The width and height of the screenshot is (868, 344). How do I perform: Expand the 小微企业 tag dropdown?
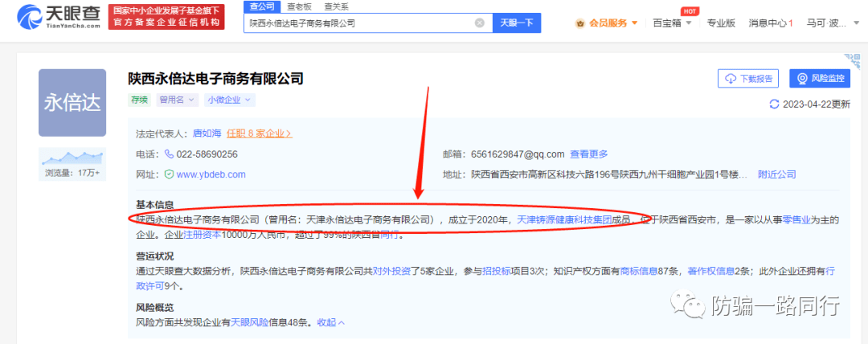229,100
